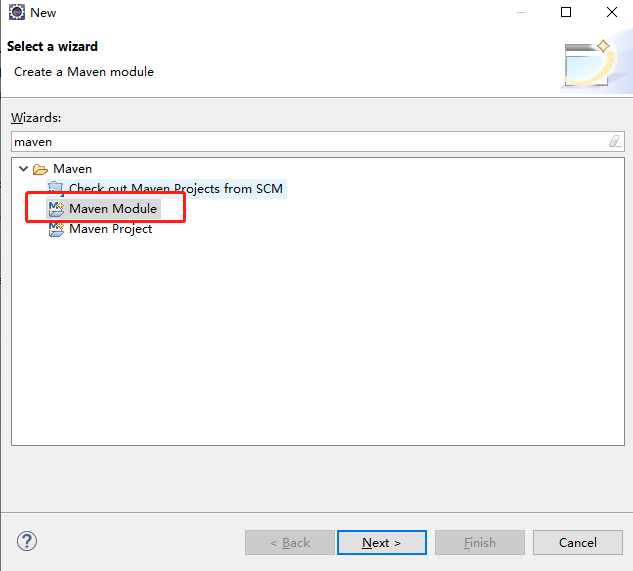Select the Maven folder icon

(40, 169)
